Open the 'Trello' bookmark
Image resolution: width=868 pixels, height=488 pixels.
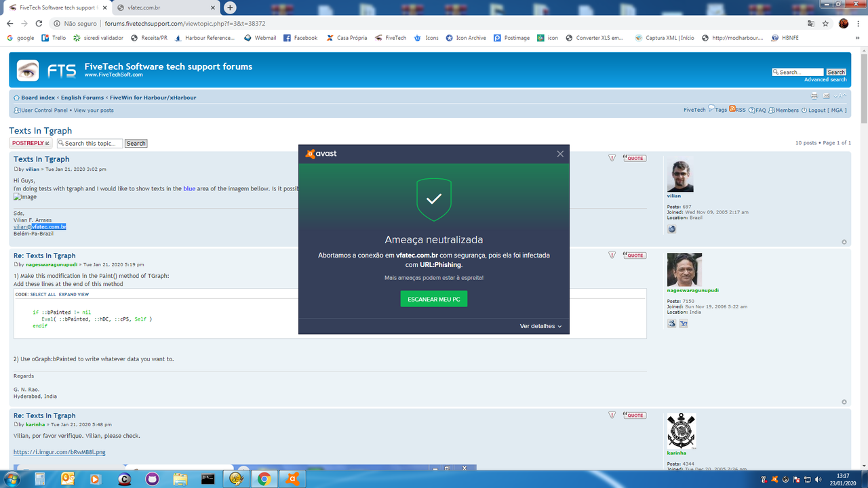(x=54, y=38)
